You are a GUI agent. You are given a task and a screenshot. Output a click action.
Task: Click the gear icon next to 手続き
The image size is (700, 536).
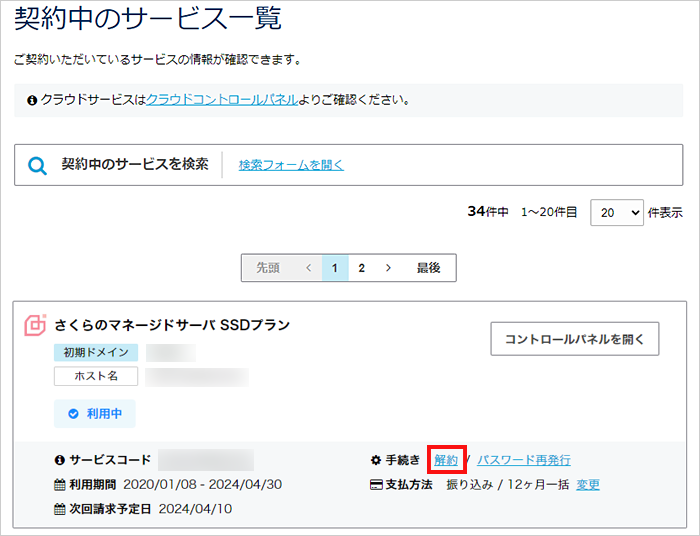376,460
